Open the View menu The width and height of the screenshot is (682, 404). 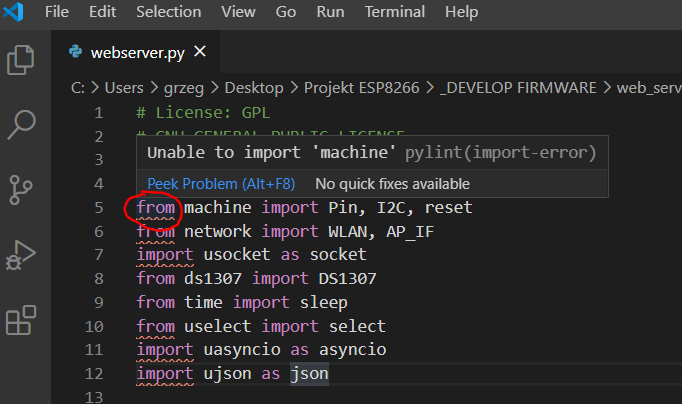[238, 12]
